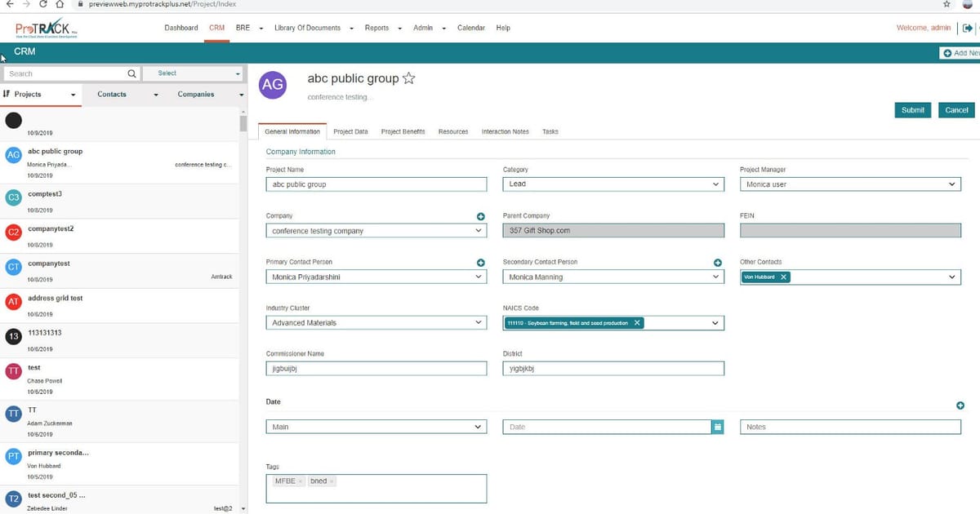Viewport: 980px width, 514px height.
Task: Switch to the Project Data tab
Action: [x=350, y=131]
